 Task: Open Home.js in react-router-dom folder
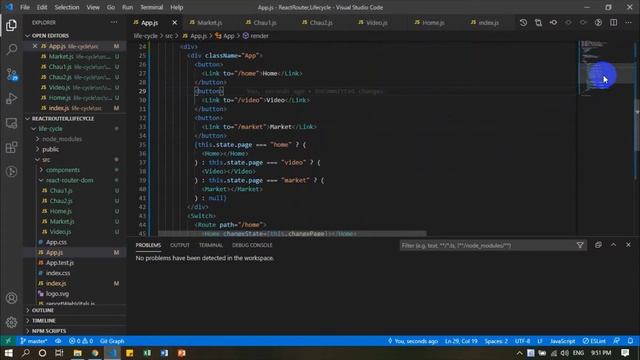(60, 211)
